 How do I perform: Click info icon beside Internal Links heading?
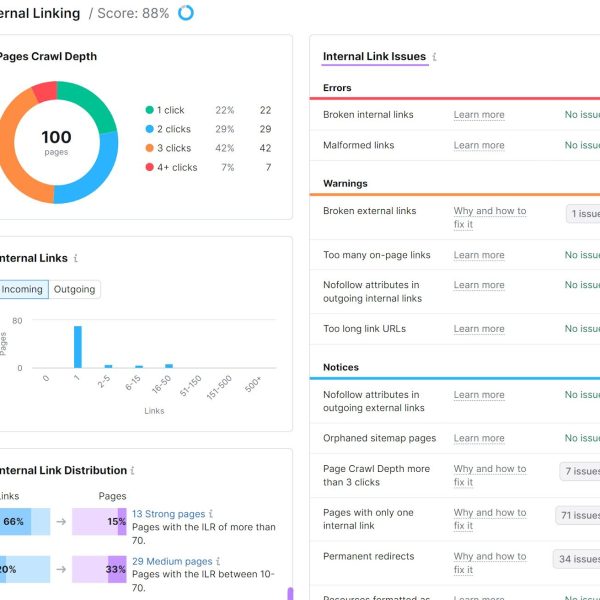76,258
